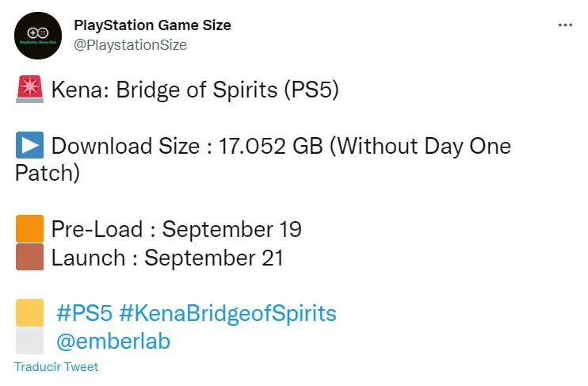Viewport: 588px width, 386px height.
Task: Click the brown square before Launch
Action: (29, 257)
